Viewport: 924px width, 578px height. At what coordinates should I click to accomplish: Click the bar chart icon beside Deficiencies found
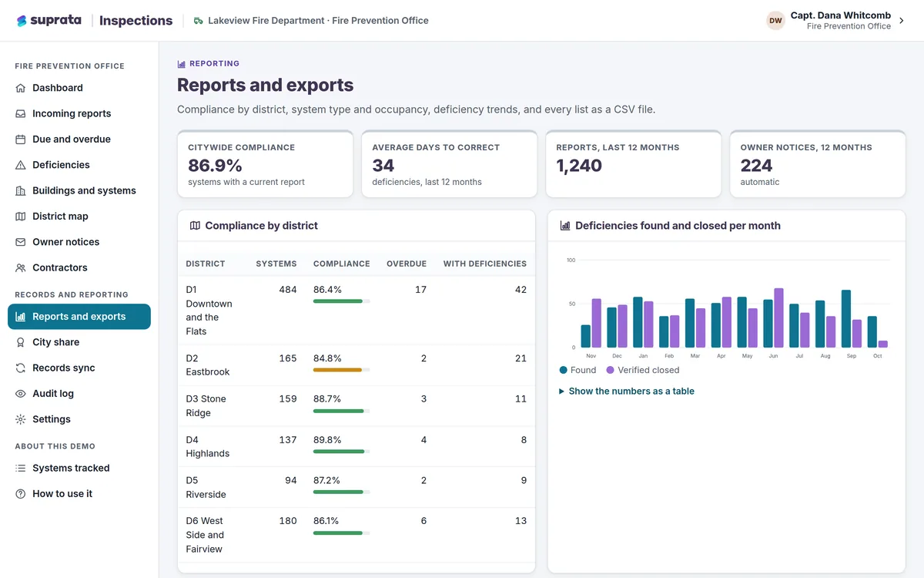[565, 226]
